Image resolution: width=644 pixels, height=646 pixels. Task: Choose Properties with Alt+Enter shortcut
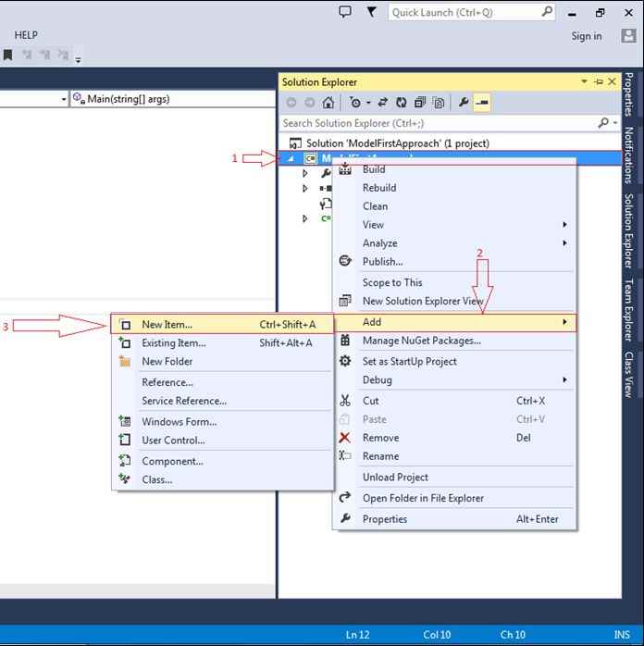point(454,519)
